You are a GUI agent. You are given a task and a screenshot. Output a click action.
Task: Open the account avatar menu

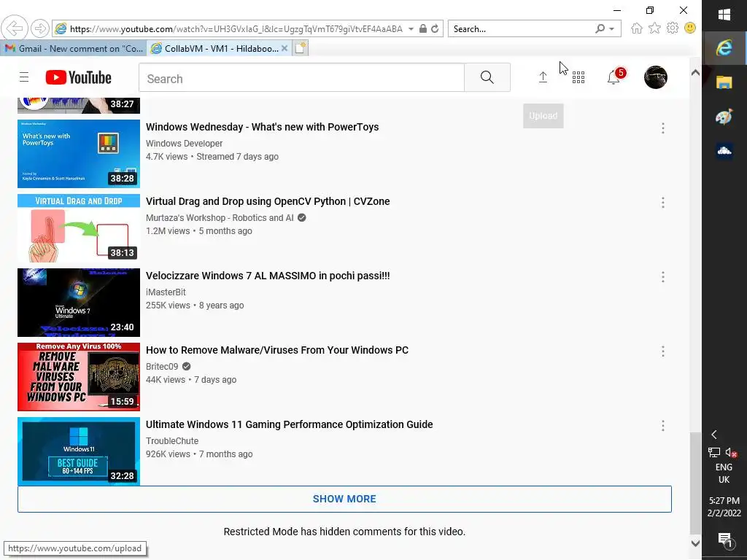point(656,77)
